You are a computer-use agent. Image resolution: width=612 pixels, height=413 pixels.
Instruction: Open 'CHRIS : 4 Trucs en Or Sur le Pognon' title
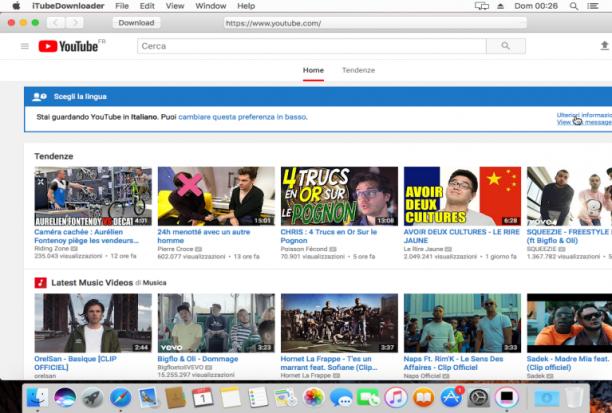329,236
